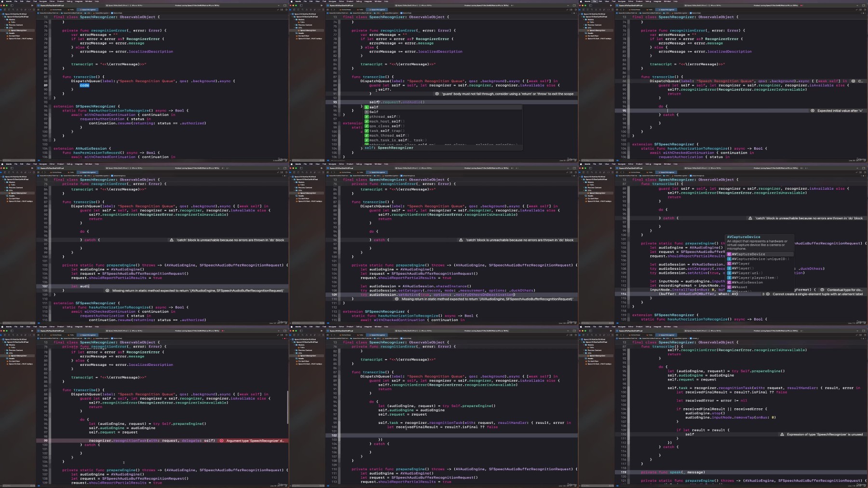Click the error count '3' badge
Viewport: 868px width, 488px height.
tap(763, 294)
